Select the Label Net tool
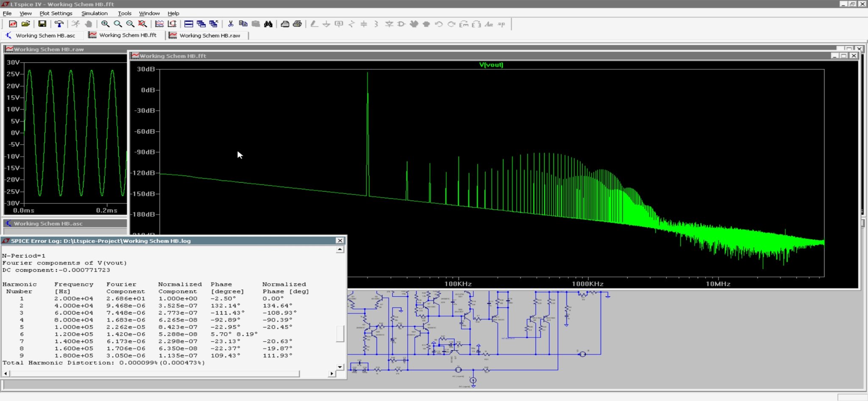 339,24
